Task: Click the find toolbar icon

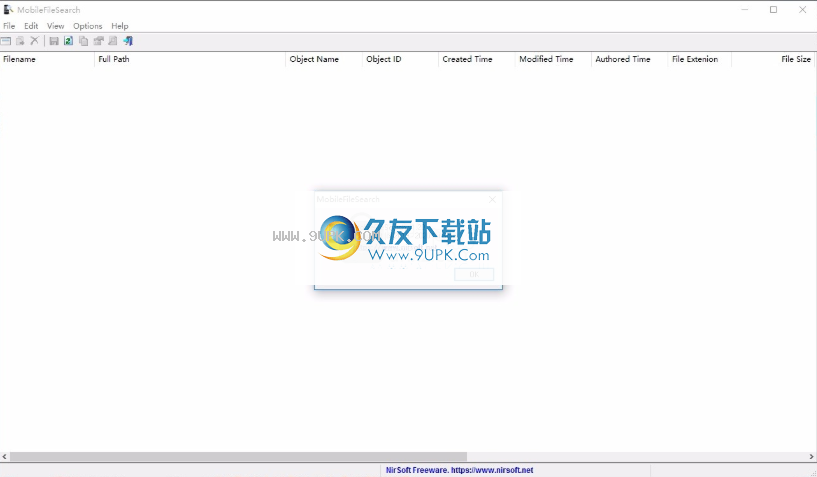Action: 113,41
